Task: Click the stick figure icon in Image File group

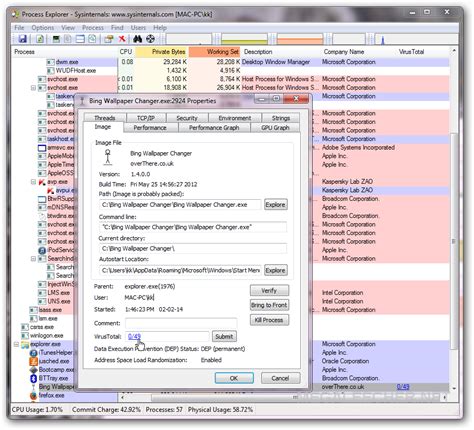Action: click(108, 157)
